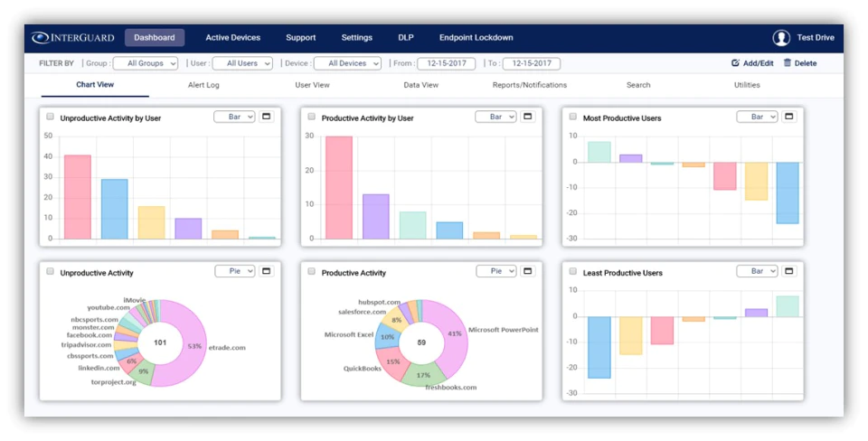The image size is (868, 441).
Task: Click the From date field
Action: [446, 63]
